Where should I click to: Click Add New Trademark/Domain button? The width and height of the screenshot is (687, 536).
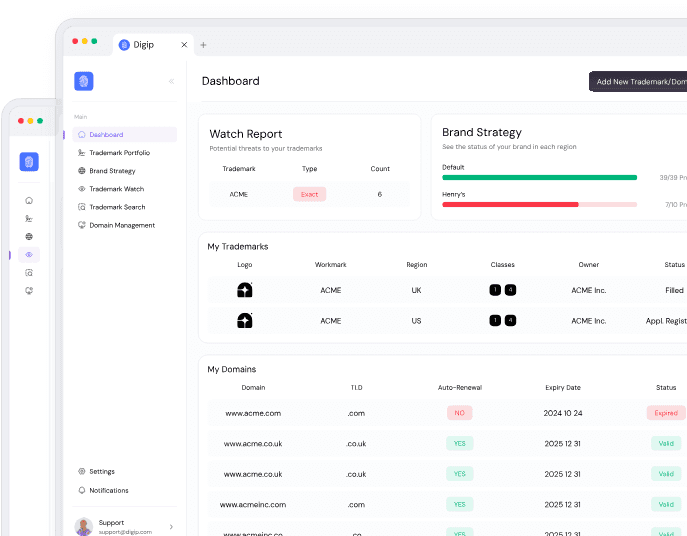[638, 82]
